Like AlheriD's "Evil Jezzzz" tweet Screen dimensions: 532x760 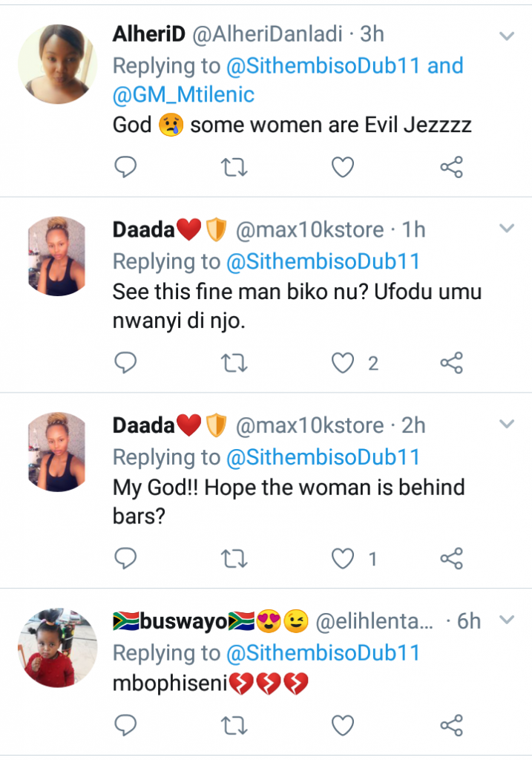coord(342,168)
